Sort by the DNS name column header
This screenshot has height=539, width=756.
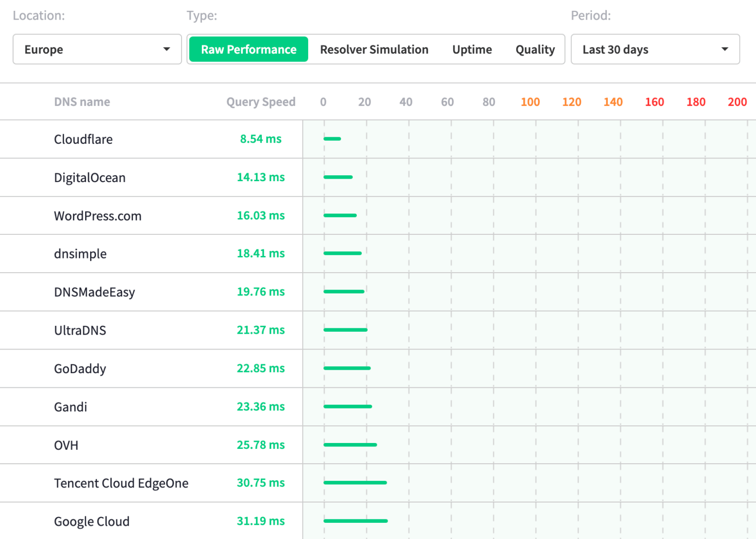(x=82, y=102)
